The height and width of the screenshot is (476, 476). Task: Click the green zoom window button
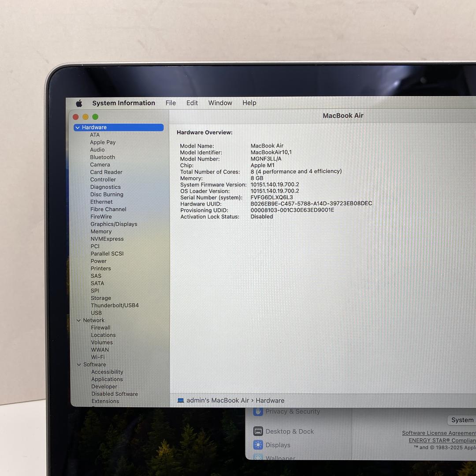pos(95,117)
